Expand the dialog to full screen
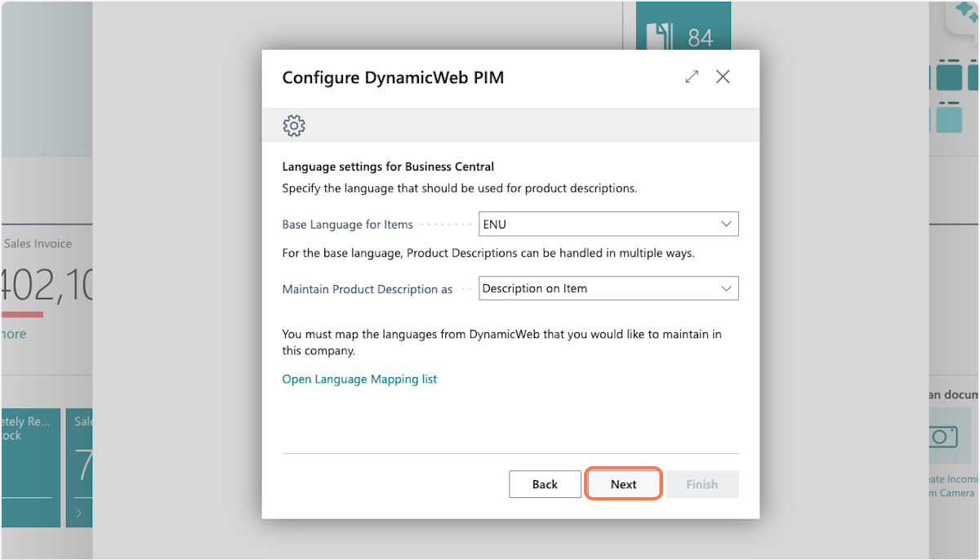The width and height of the screenshot is (980, 560). pyautogui.click(x=692, y=77)
